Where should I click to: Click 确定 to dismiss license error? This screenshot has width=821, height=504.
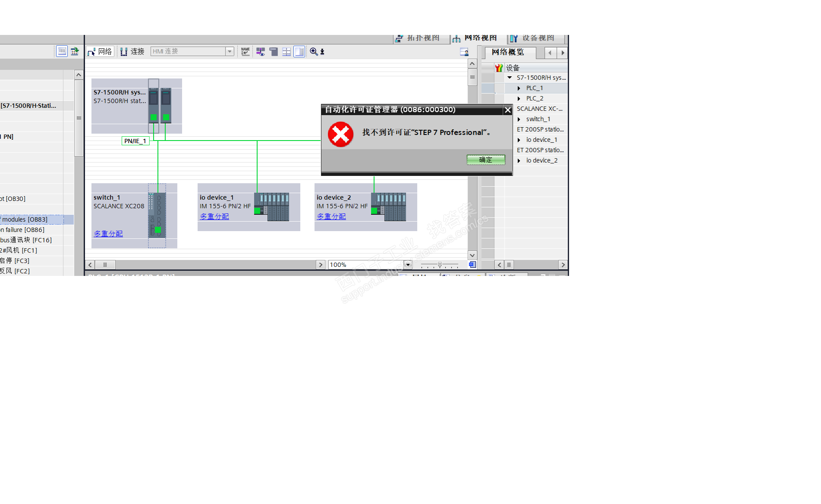point(486,160)
